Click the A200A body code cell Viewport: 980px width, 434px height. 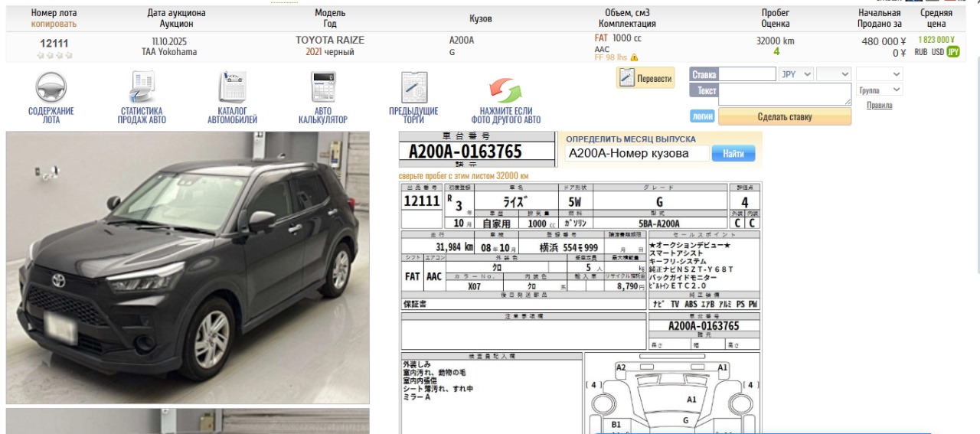coord(462,40)
